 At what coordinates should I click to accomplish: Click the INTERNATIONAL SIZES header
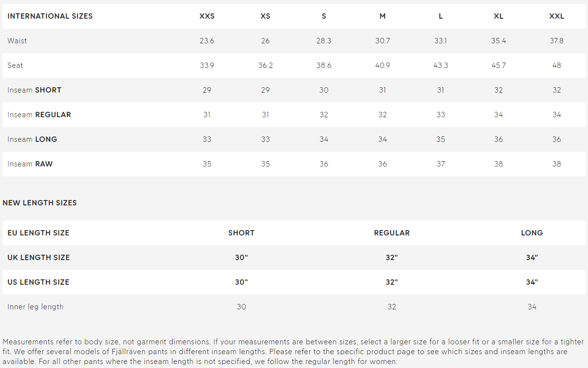tap(50, 16)
